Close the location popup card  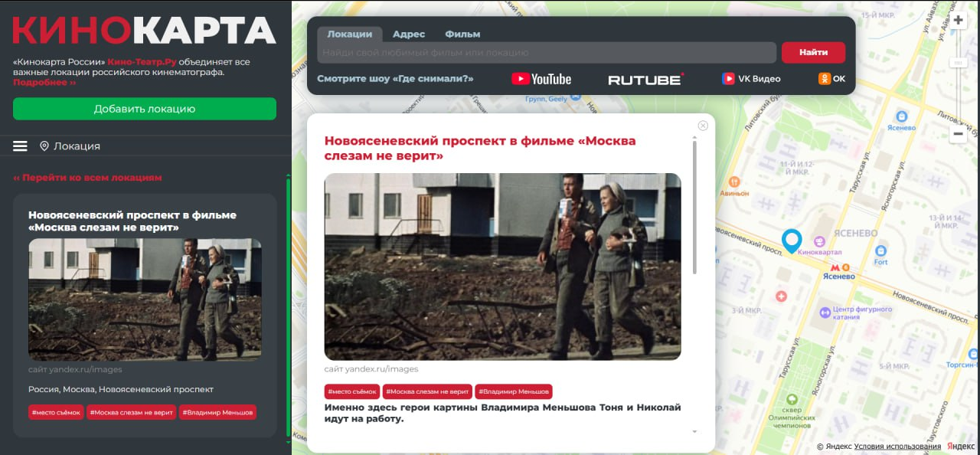(703, 126)
